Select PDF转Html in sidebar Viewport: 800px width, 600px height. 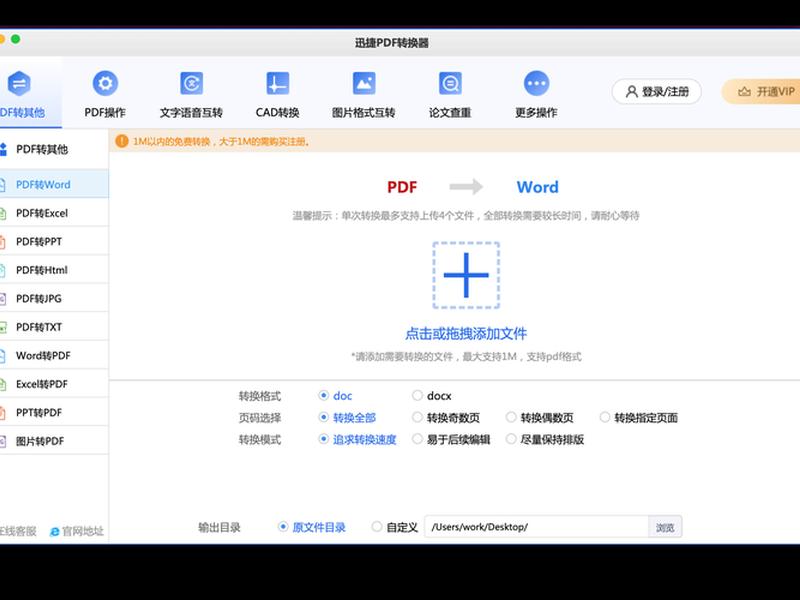tap(54, 270)
